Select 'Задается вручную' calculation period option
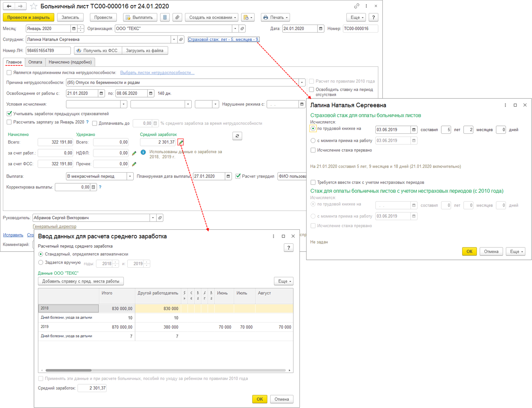This screenshot has height=408, width=532. [x=41, y=263]
